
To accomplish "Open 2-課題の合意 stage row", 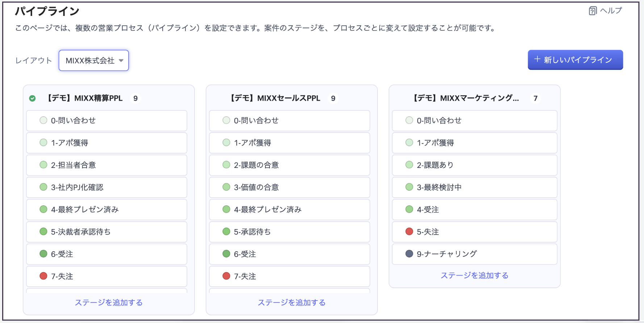I will point(289,165).
